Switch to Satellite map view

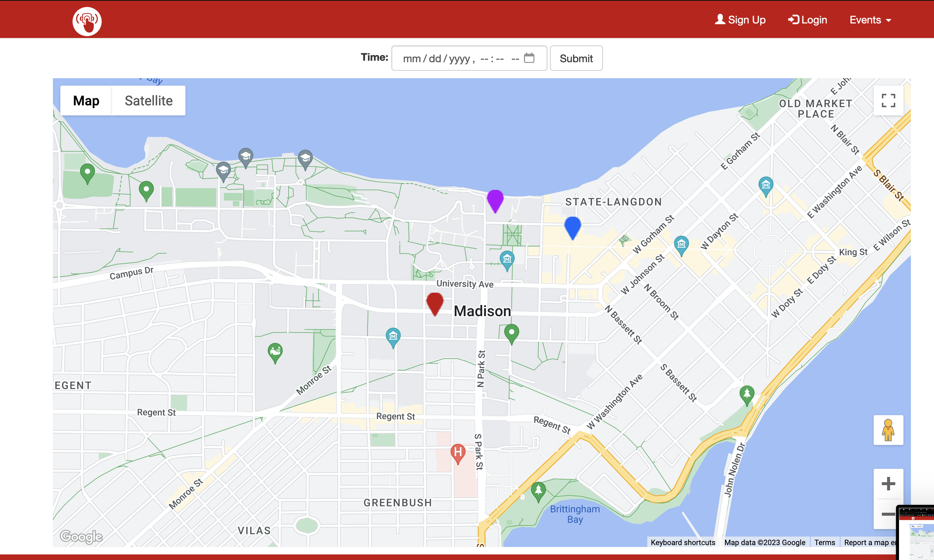[x=148, y=101]
